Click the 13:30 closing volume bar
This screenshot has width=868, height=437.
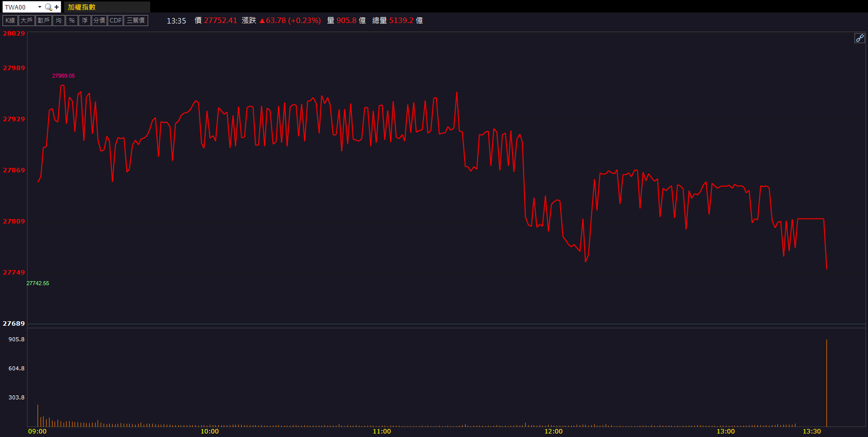826,383
